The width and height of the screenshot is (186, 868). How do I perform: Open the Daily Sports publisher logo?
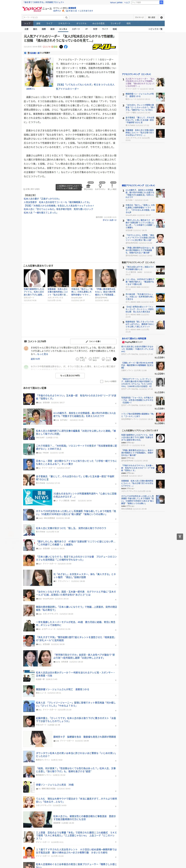[x=104, y=47]
